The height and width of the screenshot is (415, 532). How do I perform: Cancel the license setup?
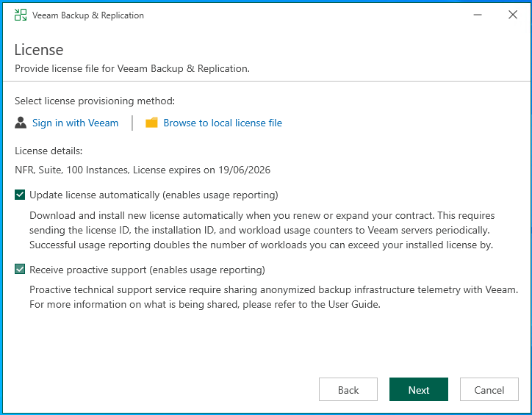(x=489, y=389)
